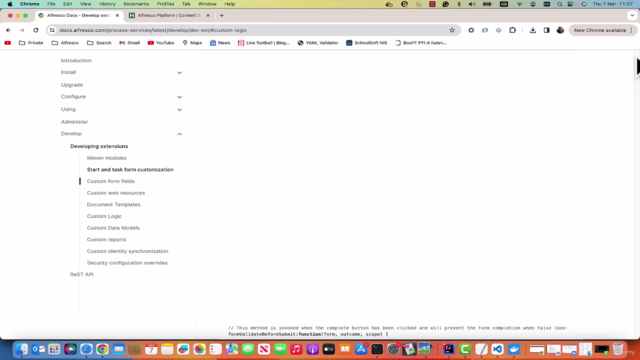Select the Alfresco Docs tab
The image size is (640, 360).
[x=78, y=16]
